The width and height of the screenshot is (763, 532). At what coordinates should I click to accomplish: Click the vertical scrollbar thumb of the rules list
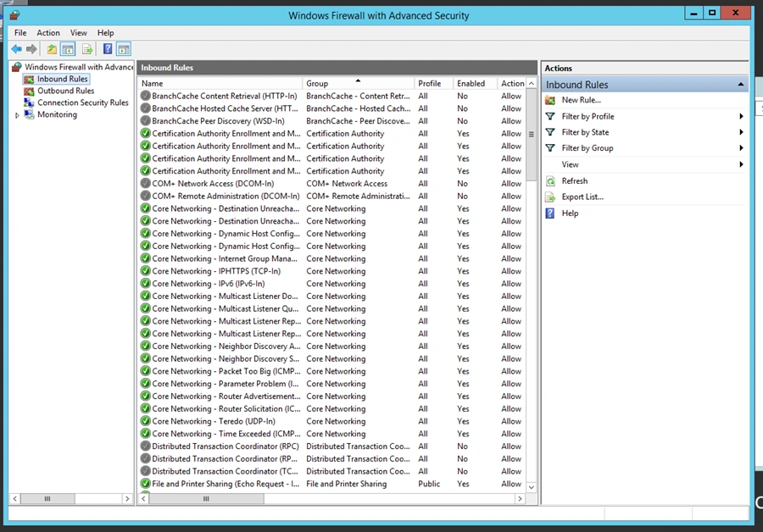(532, 134)
